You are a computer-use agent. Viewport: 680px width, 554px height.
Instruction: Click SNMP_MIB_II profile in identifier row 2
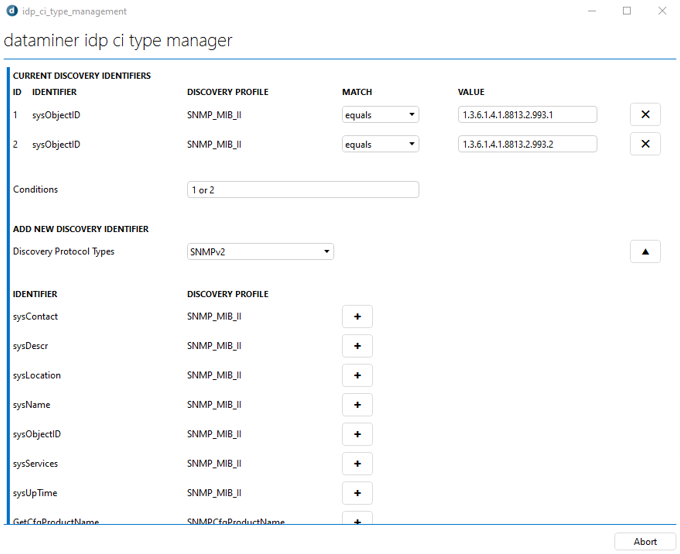[x=214, y=144]
